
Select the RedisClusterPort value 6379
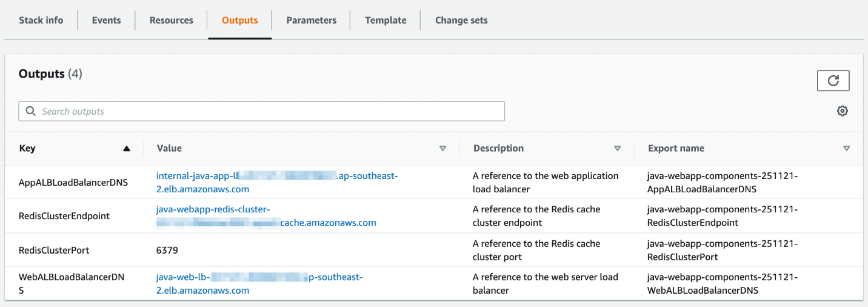(167, 250)
